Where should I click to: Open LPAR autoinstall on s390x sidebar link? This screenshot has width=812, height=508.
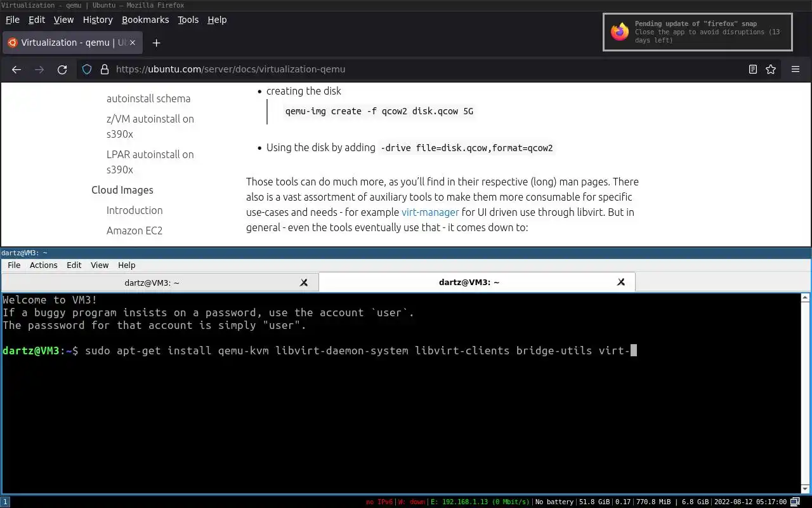click(x=150, y=162)
